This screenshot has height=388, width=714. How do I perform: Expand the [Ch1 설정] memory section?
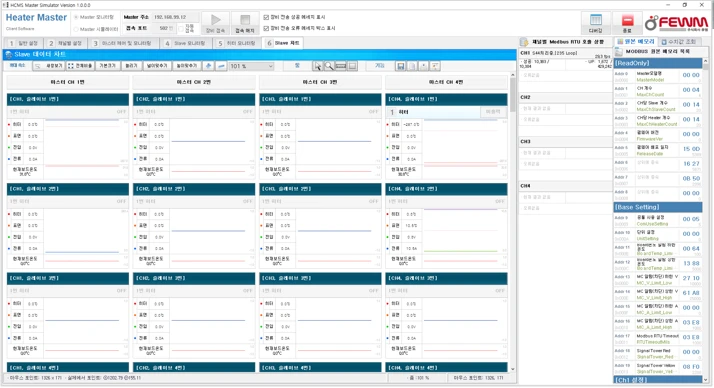tap(658, 380)
